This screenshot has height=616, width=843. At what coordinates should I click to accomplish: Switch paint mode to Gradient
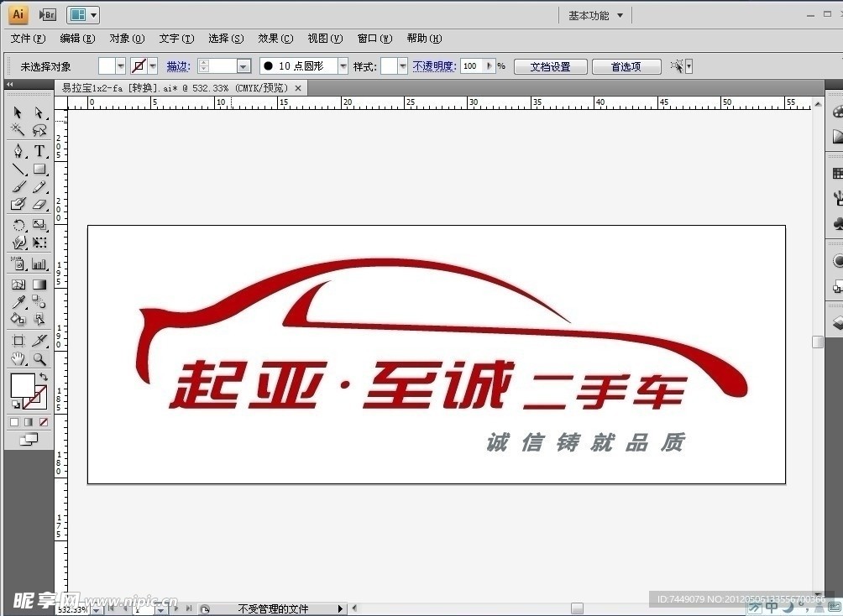[x=29, y=422]
